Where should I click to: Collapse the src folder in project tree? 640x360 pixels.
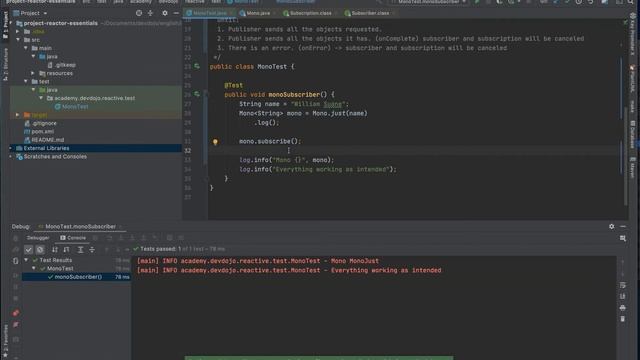(x=18, y=40)
